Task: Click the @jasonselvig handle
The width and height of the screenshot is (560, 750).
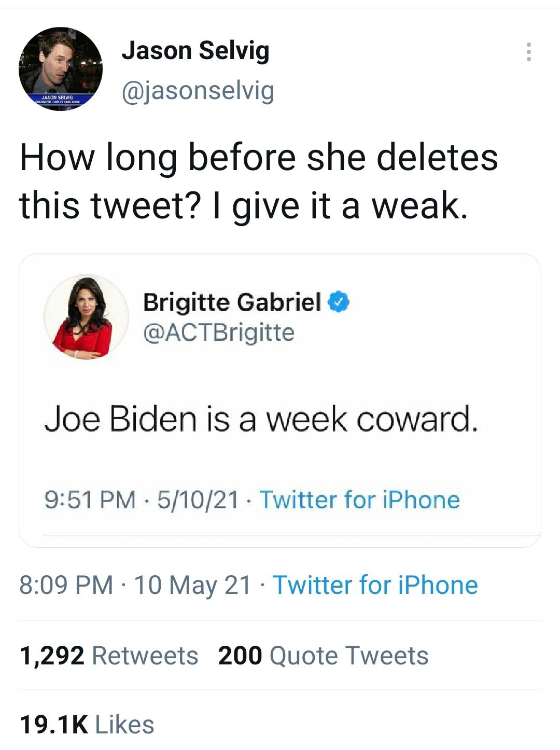Action: (x=198, y=90)
